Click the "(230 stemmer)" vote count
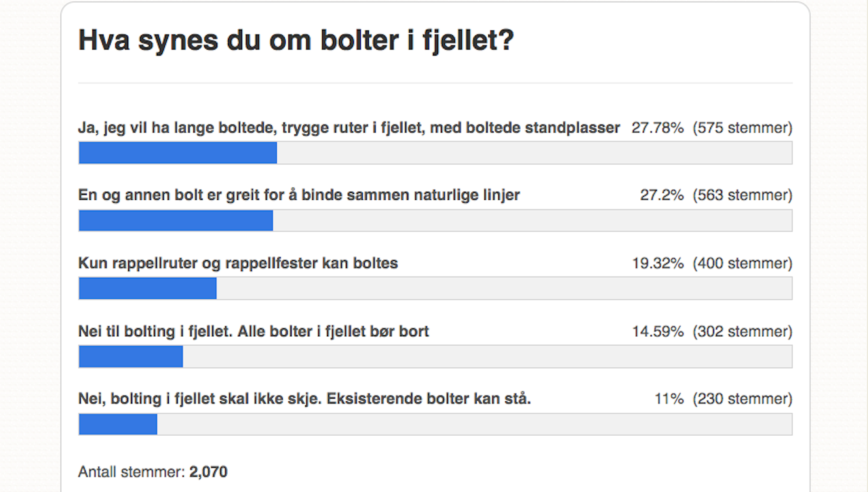Image resolution: width=868 pixels, height=492 pixels. tap(742, 398)
